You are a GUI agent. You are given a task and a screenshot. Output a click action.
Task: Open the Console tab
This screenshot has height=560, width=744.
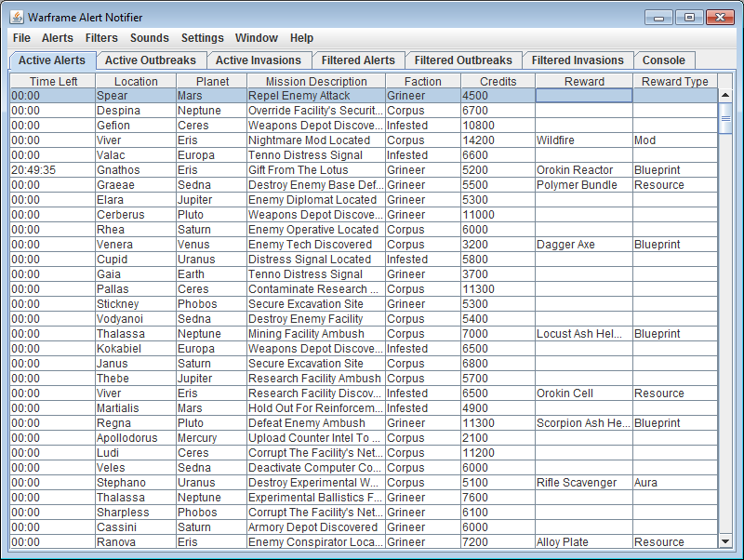pyautogui.click(x=664, y=60)
